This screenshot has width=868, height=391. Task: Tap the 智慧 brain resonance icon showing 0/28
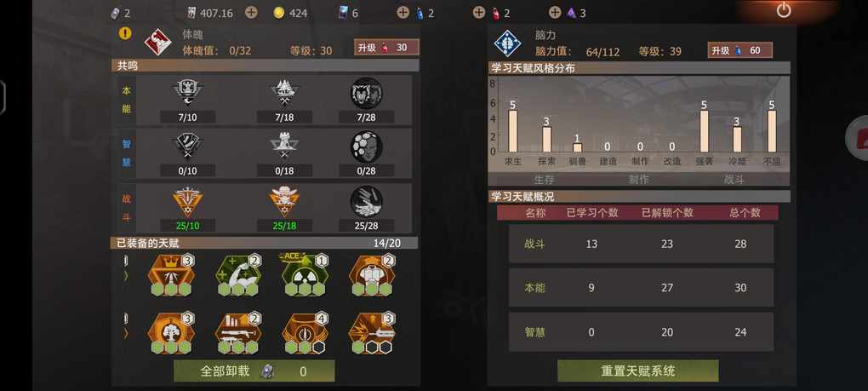tap(366, 147)
